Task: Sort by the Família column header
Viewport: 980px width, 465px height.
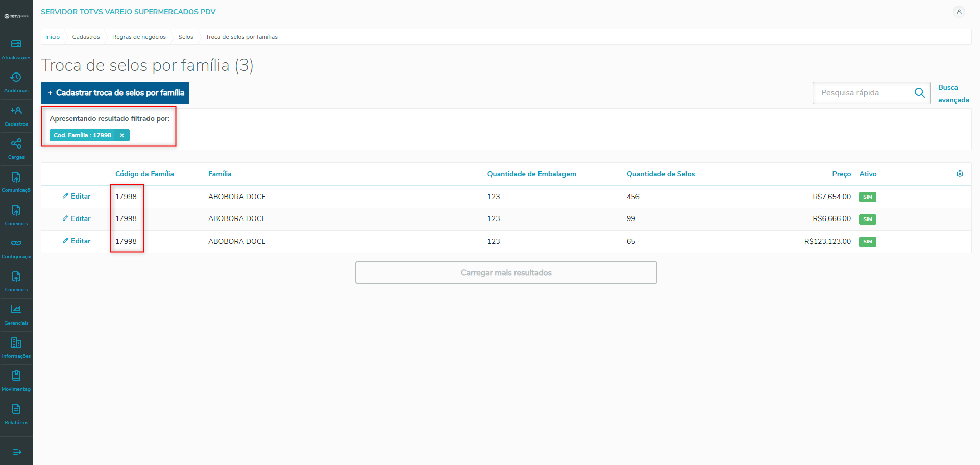Action: [220, 174]
